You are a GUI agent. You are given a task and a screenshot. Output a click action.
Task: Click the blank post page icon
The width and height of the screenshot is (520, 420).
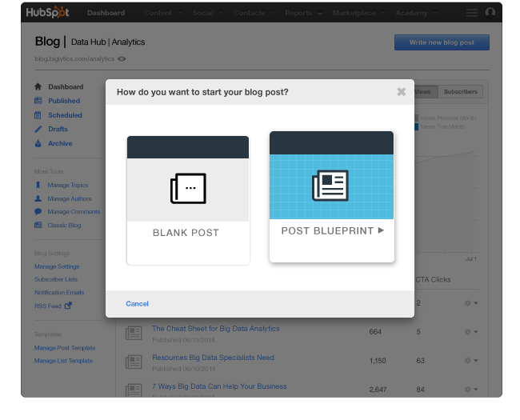click(x=188, y=189)
